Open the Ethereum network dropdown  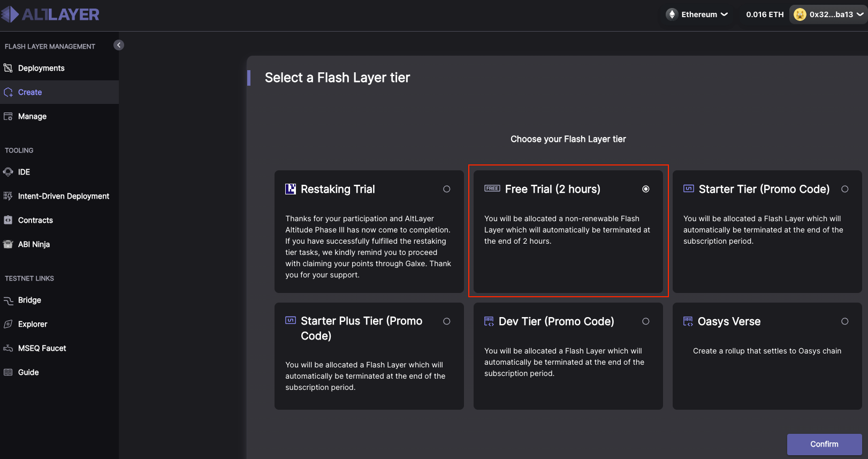[x=698, y=14]
